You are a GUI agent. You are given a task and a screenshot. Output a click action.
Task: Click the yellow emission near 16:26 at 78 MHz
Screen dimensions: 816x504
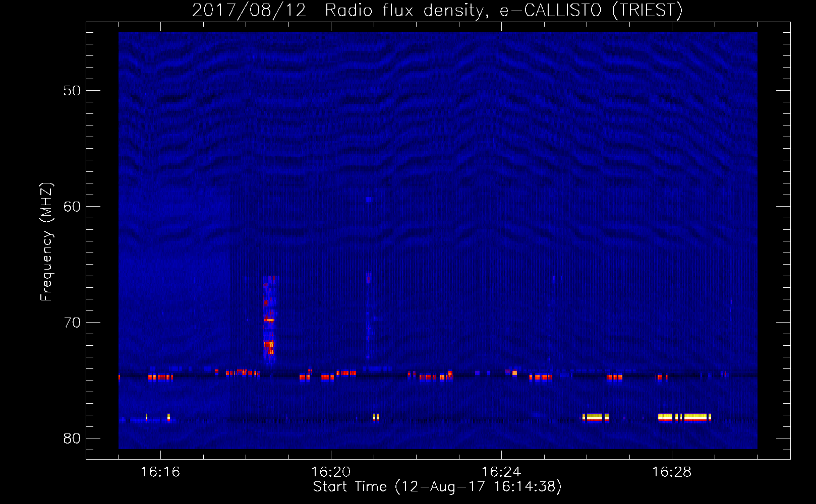(596, 417)
